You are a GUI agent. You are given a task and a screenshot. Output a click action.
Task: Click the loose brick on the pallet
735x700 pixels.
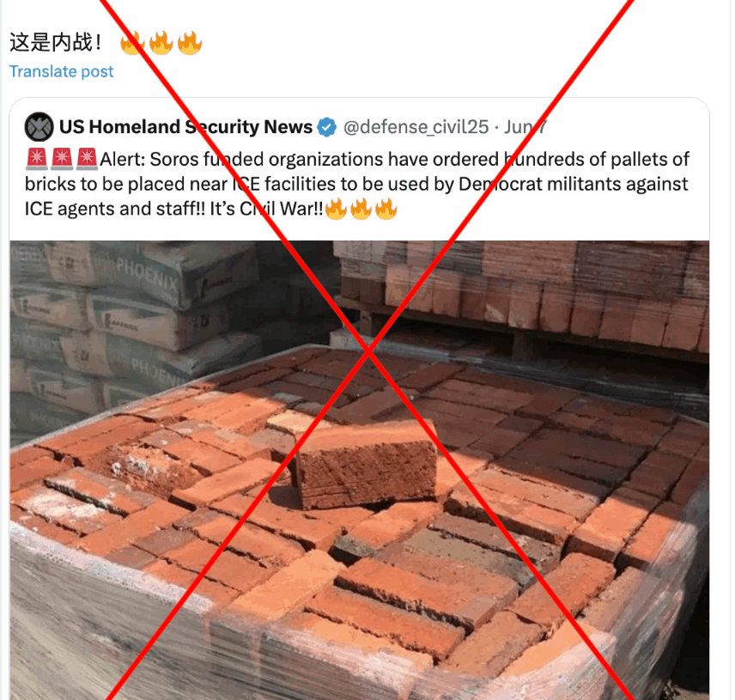pyautogui.click(x=366, y=463)
